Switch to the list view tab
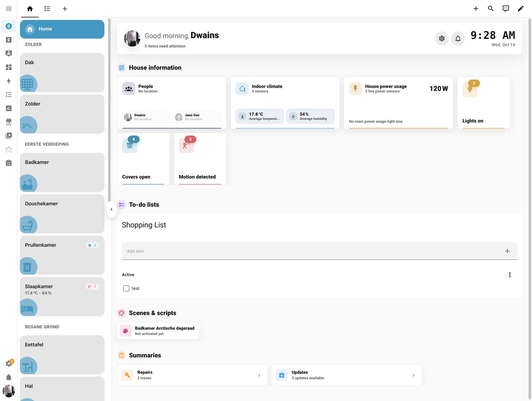The width and height of the screenshot is (532, 401). pos(47,9)
